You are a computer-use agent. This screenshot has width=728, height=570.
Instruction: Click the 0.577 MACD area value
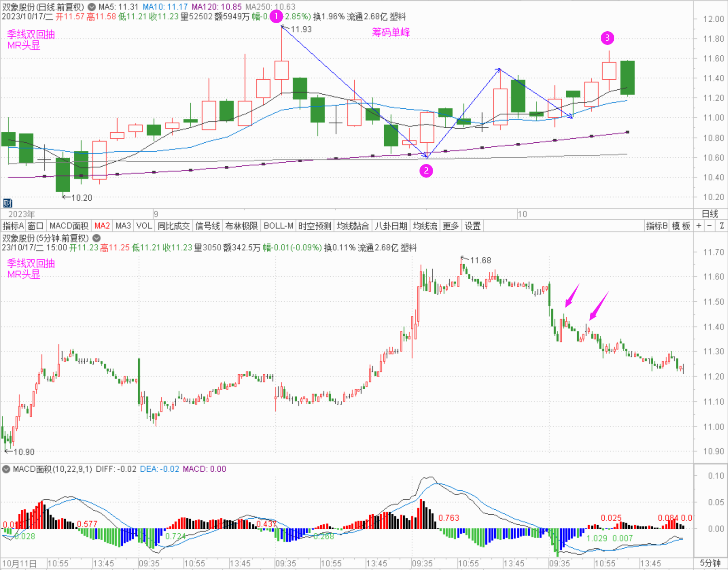pyautogui.click(x=87, y=524)
